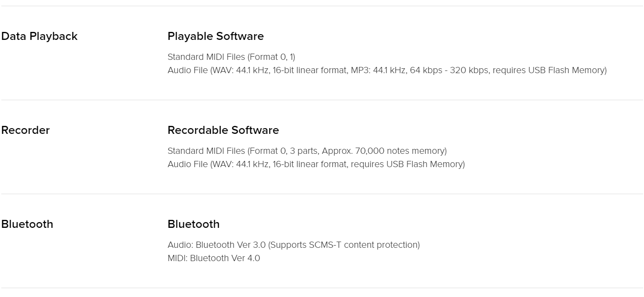The image size is (644, 297).
Task: Click the Data Playback category label
Action: click(40, 36)
